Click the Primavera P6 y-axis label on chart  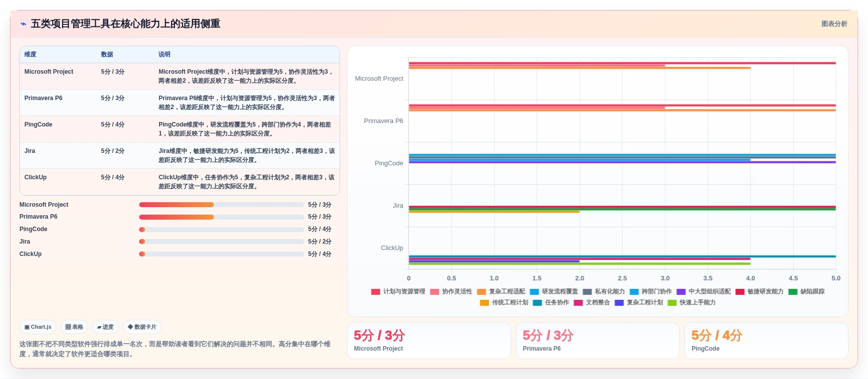tap(383, 121)
